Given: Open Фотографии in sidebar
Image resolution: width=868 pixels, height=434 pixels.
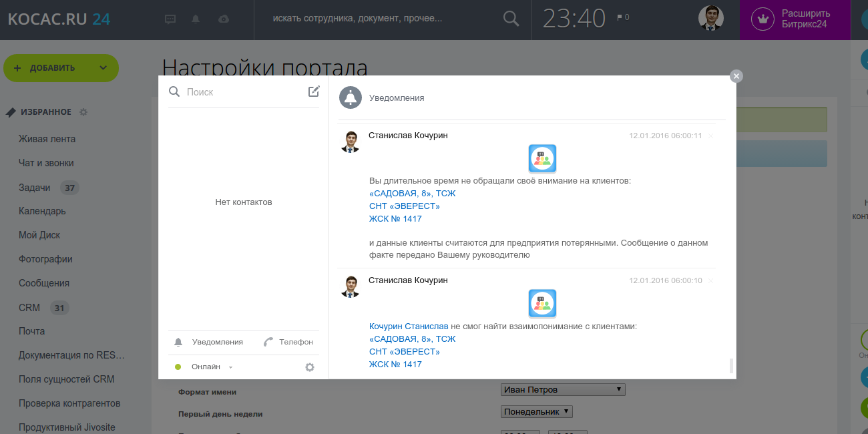Looking at the screenshot, I should (x=45, y=259).
